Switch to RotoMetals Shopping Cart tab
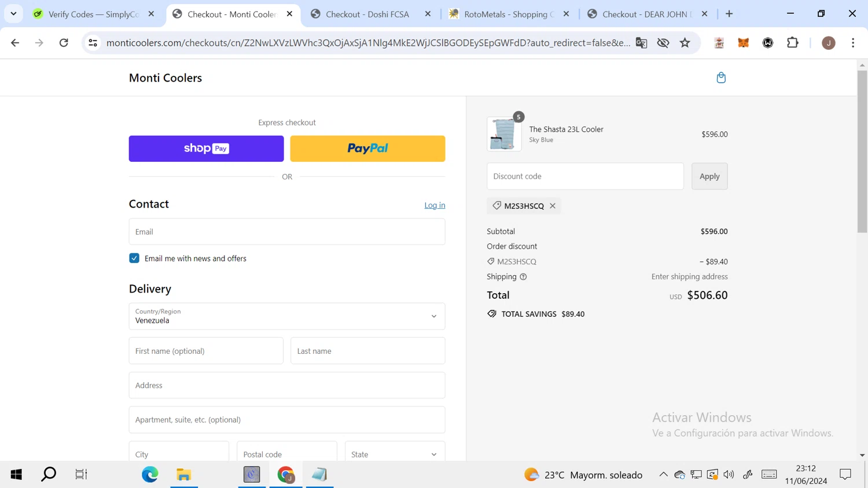This screenshot has height=488, width=868. coord(509,14)
